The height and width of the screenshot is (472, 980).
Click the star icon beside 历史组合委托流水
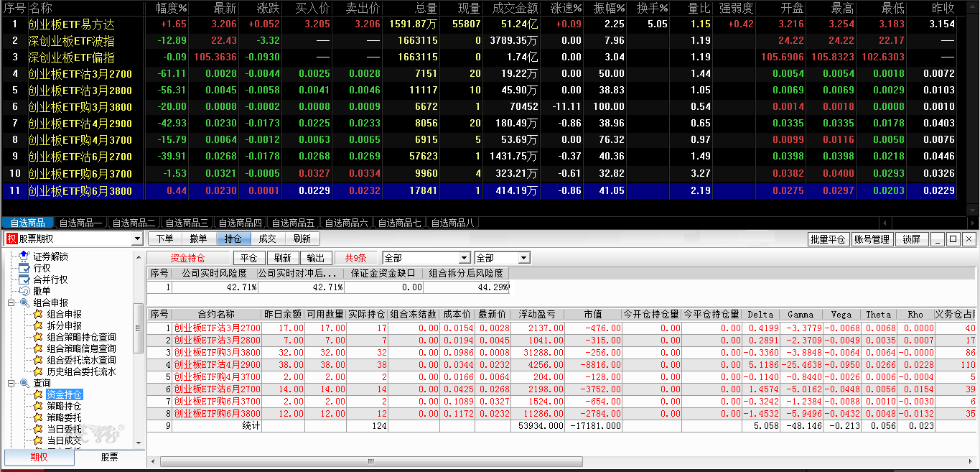coord(38,371)
